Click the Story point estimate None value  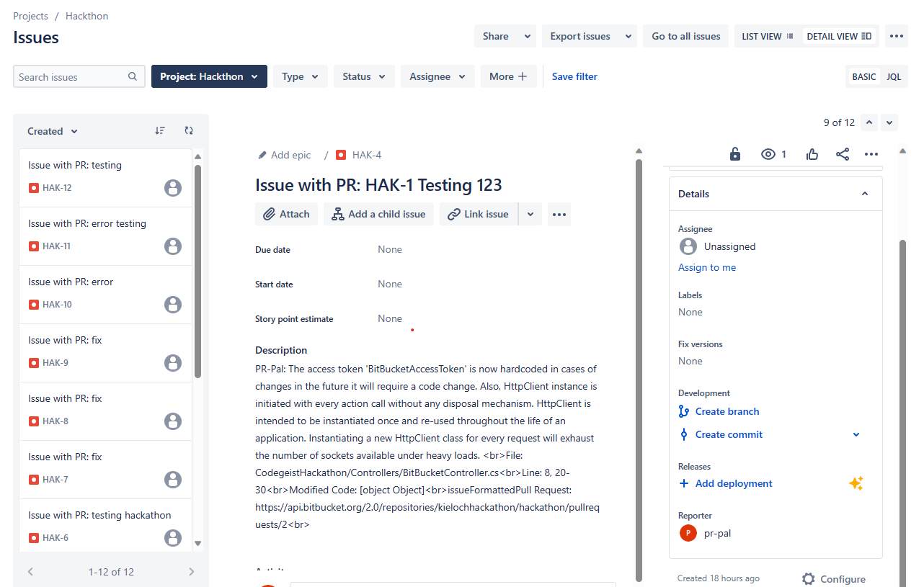coord(390,318)
